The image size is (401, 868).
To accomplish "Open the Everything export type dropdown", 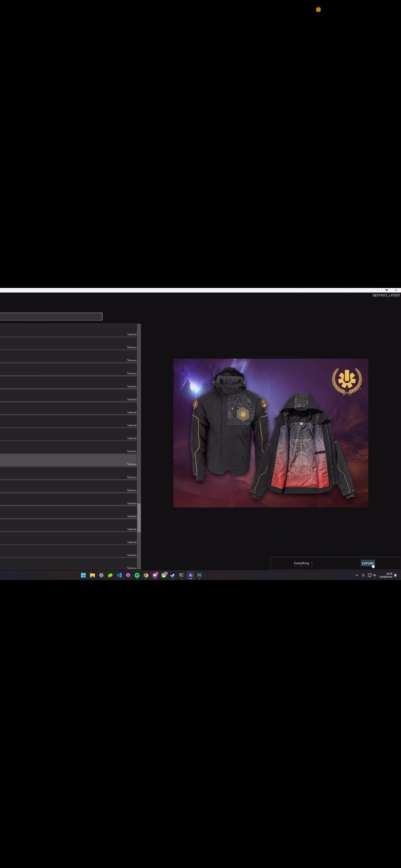I will click(303, 563).
